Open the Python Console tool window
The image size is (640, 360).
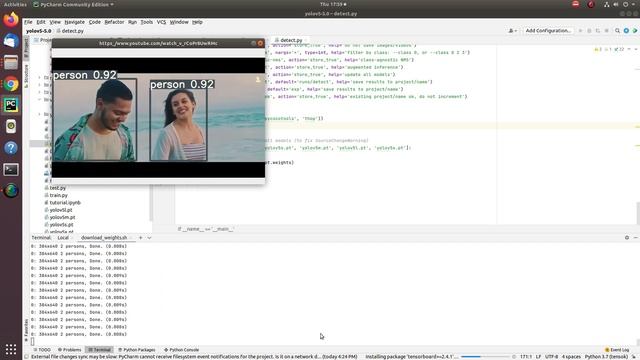click(x=181, y=350)
